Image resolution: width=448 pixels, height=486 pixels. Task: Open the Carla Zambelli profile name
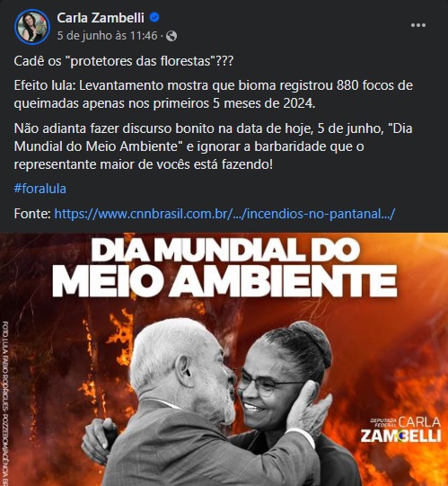tap(101, 18)
